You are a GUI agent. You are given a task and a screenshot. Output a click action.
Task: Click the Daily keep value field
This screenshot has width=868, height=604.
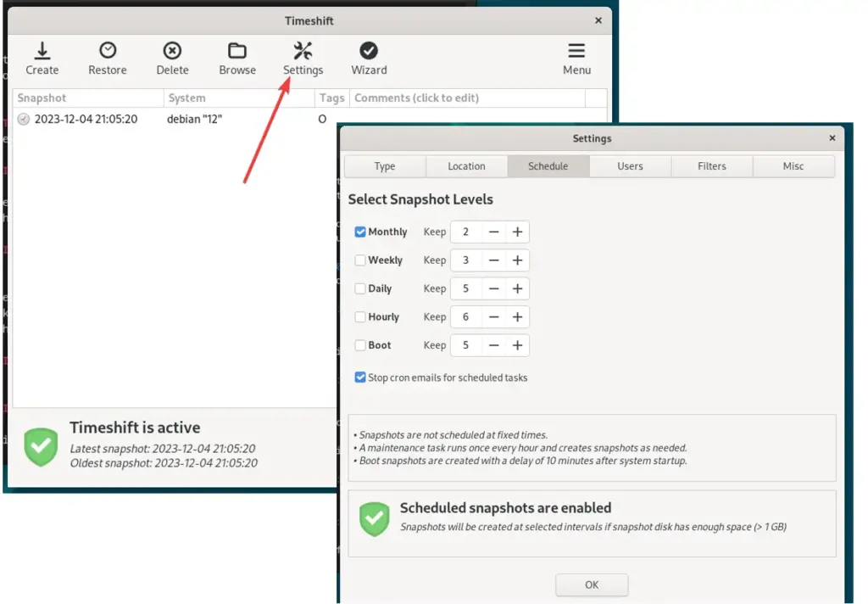(466, 288)
